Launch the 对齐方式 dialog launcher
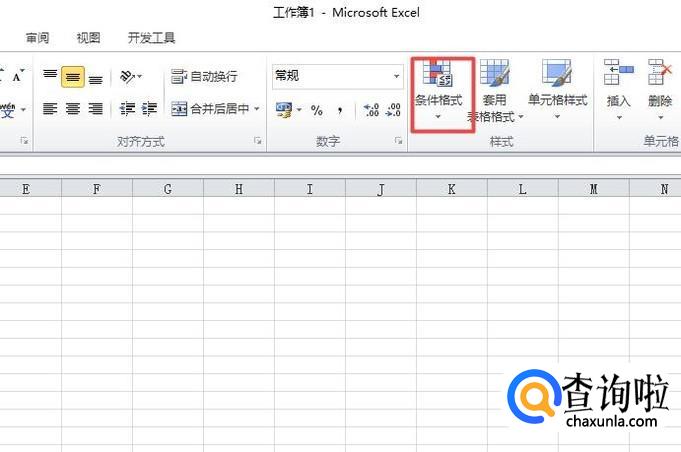The height and width of the screenshot is (452, 681). point(258,140)
